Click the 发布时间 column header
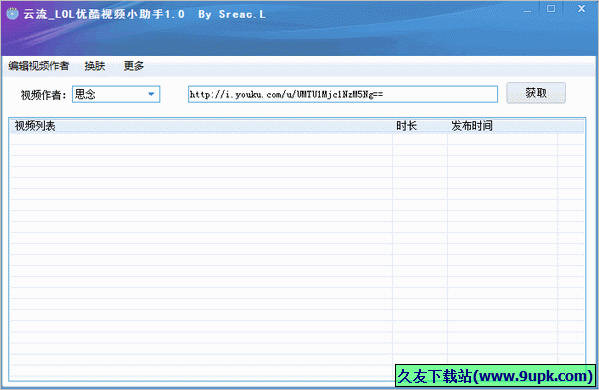Screen dimensions: 599x390 pyautogui.click(x=502, y=126)
